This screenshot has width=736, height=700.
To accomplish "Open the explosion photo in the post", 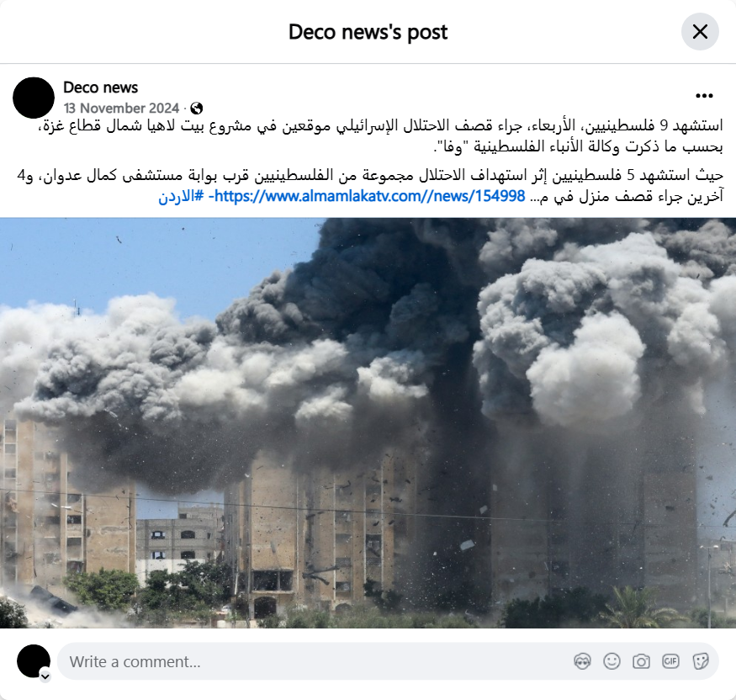I will coord(368,422).
